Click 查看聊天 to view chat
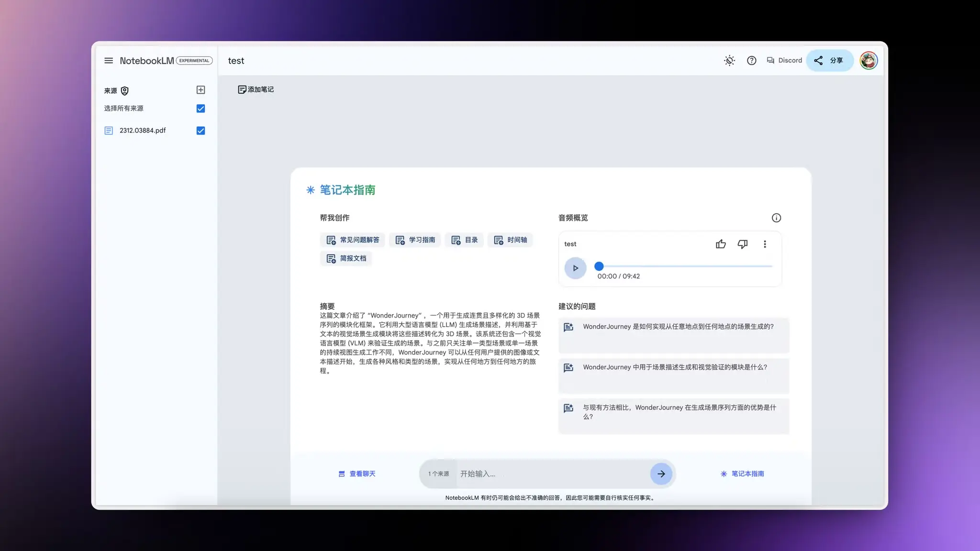 [x=357, y=474]
